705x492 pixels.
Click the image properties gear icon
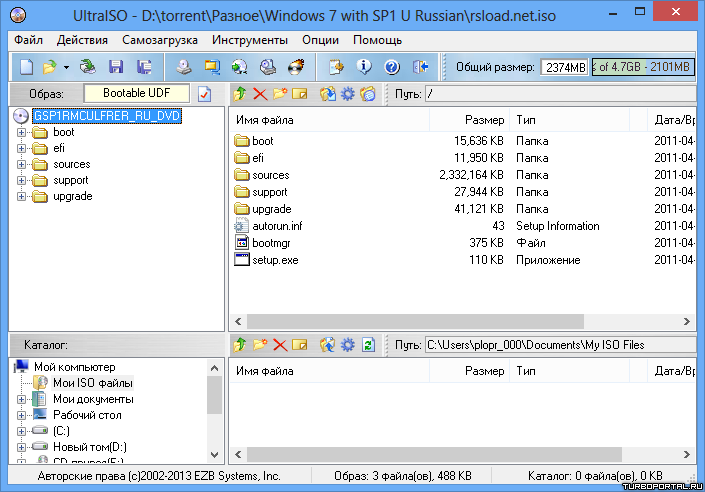348,94
